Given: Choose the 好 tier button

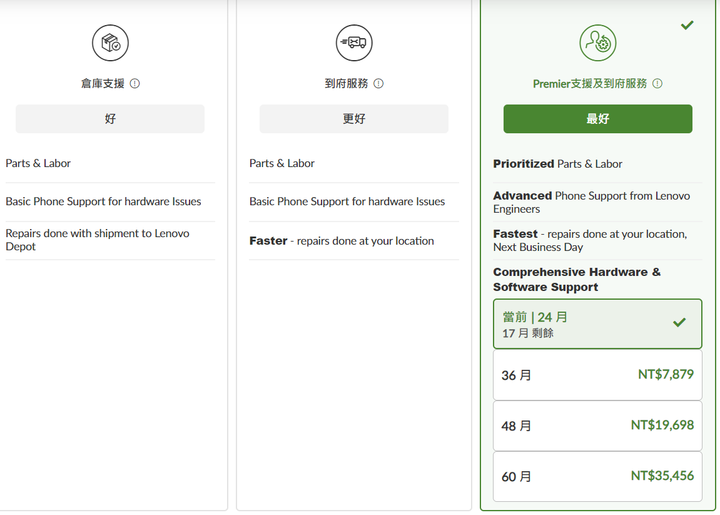Looking at the screenshot, I should [110, 119].
